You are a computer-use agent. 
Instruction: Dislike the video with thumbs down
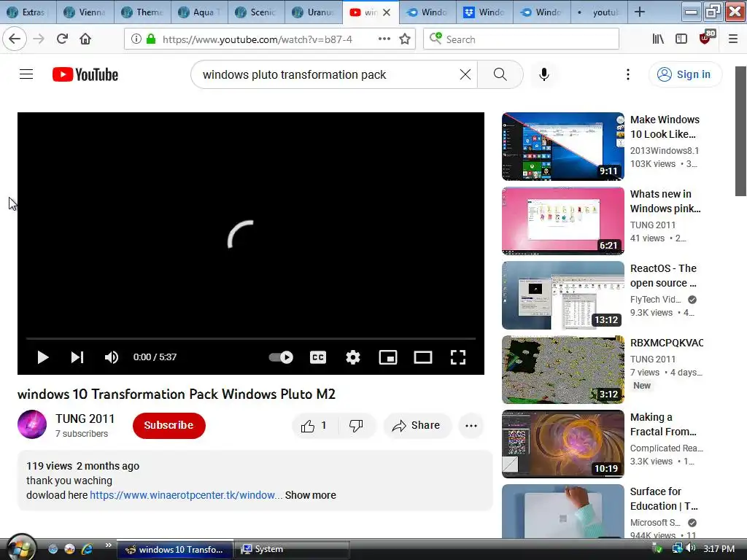click(356, 426)
